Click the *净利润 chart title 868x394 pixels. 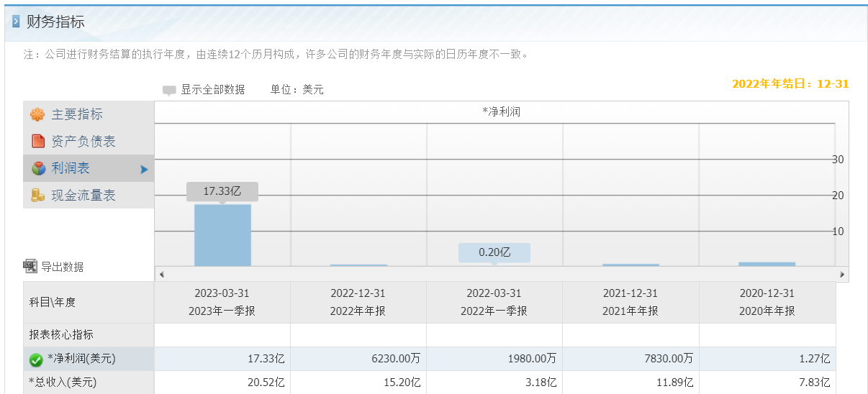tap(501, 112)
